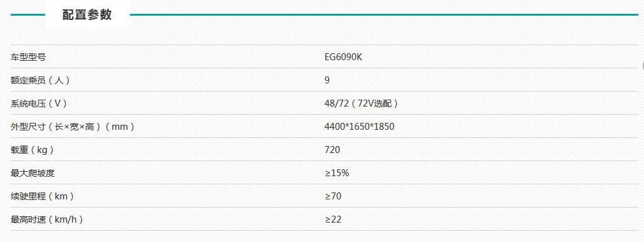Select the 系统电压（V）label
This screenshot has width=644, height=242.
pyautogui.click(x=39, y=104)
